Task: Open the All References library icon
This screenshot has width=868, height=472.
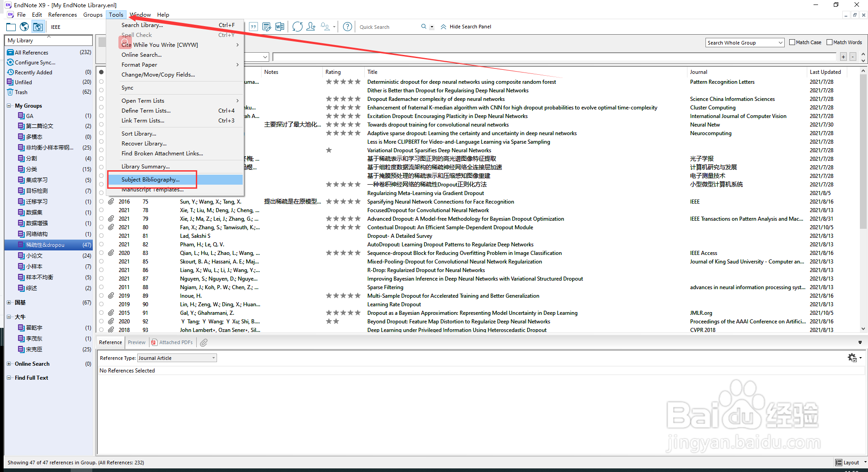Action: 10,52
